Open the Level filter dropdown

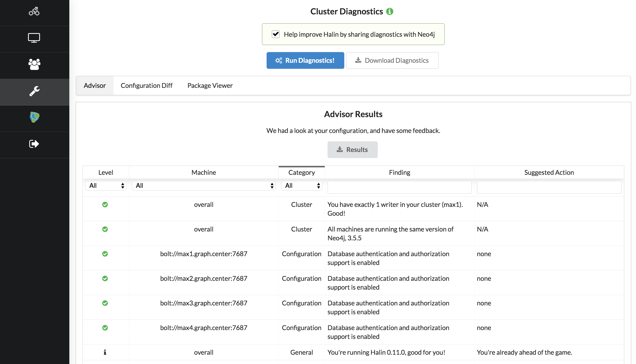[106, 186]
